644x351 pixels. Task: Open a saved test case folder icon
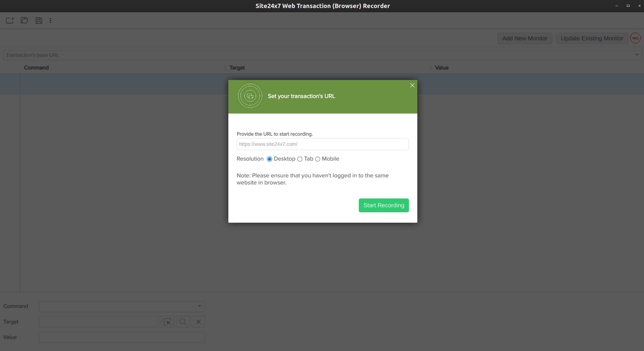point(24,20)
